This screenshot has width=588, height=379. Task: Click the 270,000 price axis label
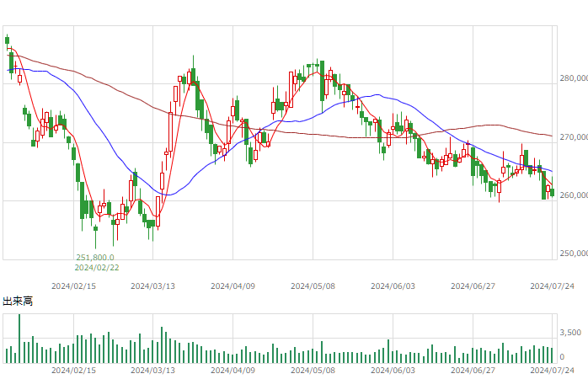[x=574, y=136]
